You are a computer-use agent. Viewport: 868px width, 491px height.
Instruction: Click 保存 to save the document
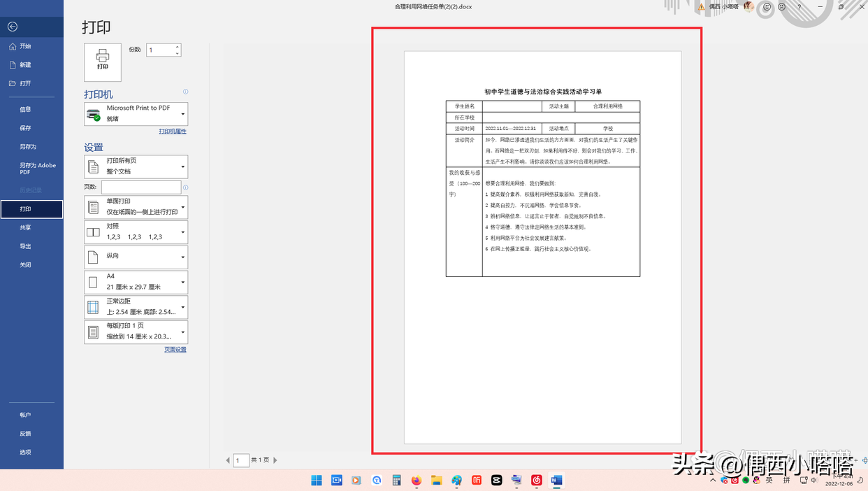point(31,129)
